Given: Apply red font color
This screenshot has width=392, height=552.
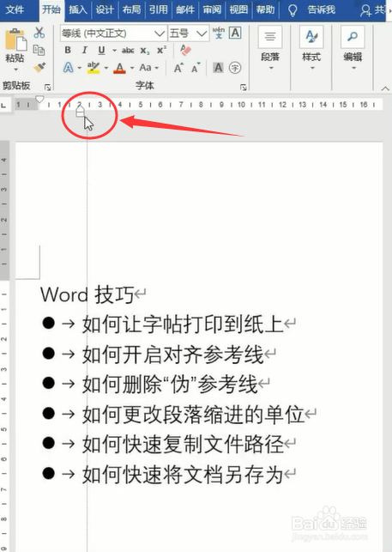Looking at the screenshot, I should click(119, 68).
